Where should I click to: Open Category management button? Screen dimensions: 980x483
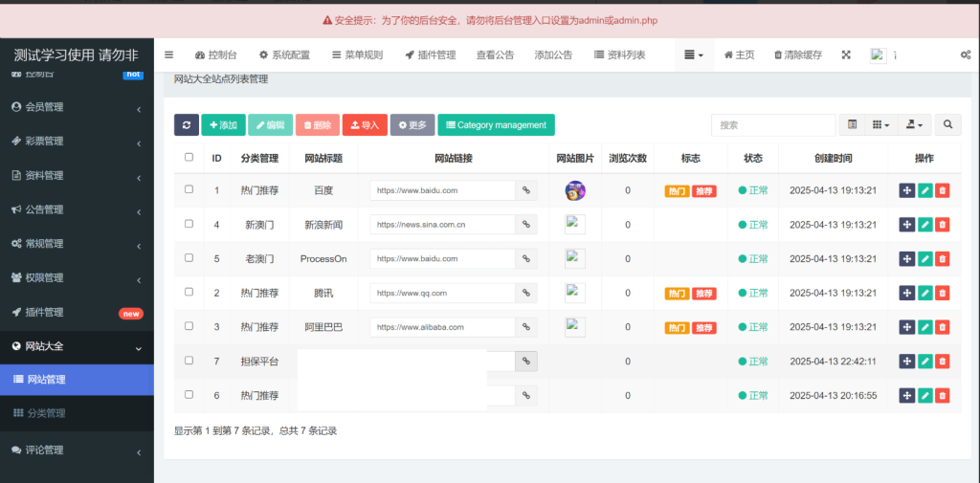point(497,125)
